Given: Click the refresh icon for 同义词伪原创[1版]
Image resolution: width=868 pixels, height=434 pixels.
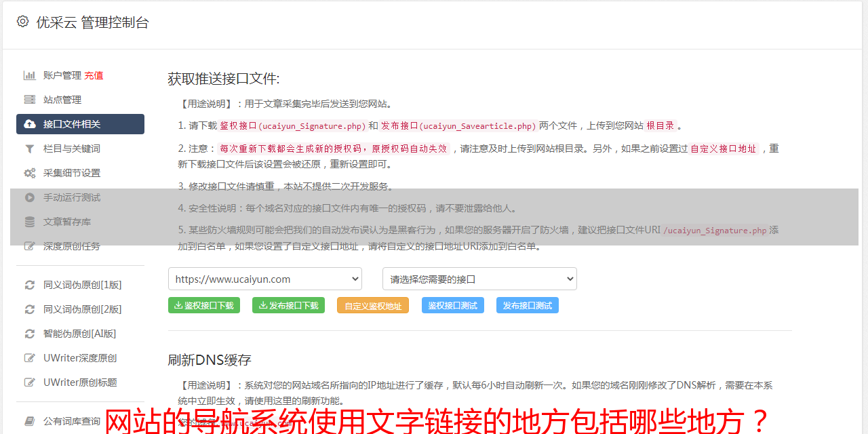Looking at the screenshot, I should coord(30,285).
